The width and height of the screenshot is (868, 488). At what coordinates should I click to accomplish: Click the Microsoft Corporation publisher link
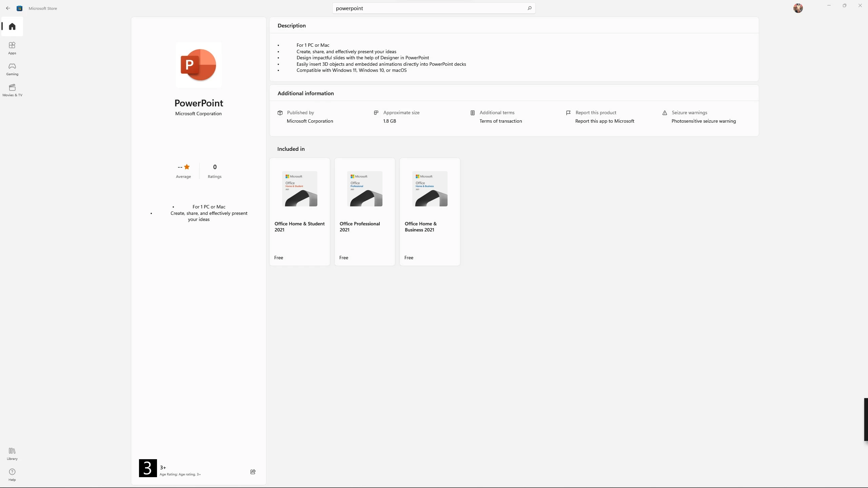click(198, 114)
